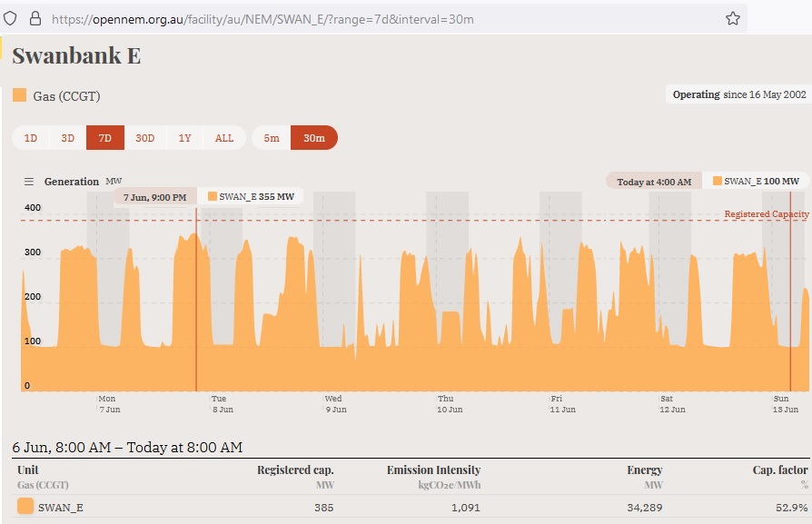Switch to 5m interval

click(x=272, y=138)
